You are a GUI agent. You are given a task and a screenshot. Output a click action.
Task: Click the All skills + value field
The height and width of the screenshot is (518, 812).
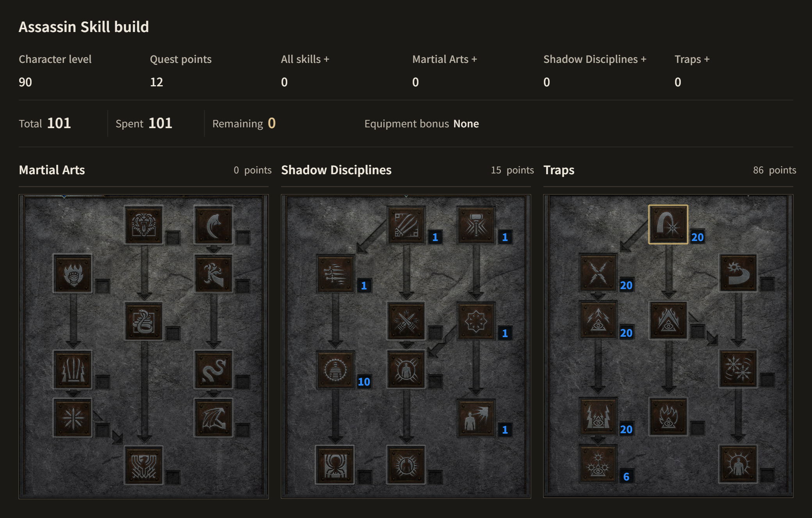[284, 82]
